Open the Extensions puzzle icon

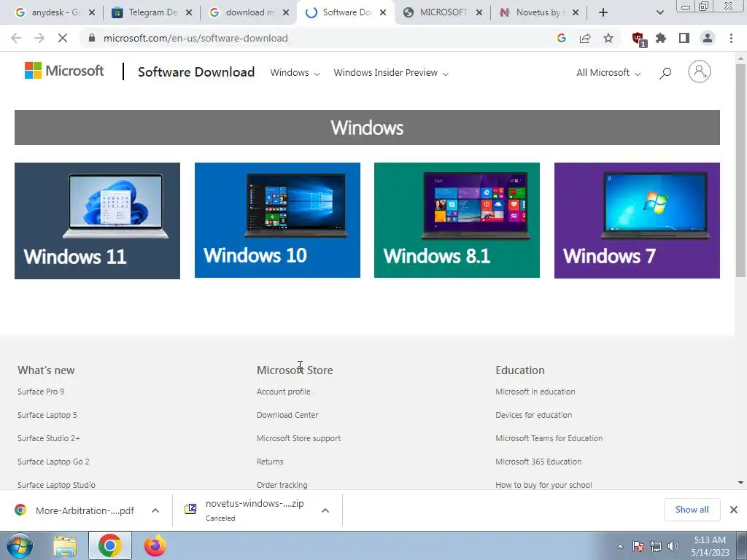pyautogui.click(x=661, y=38)
